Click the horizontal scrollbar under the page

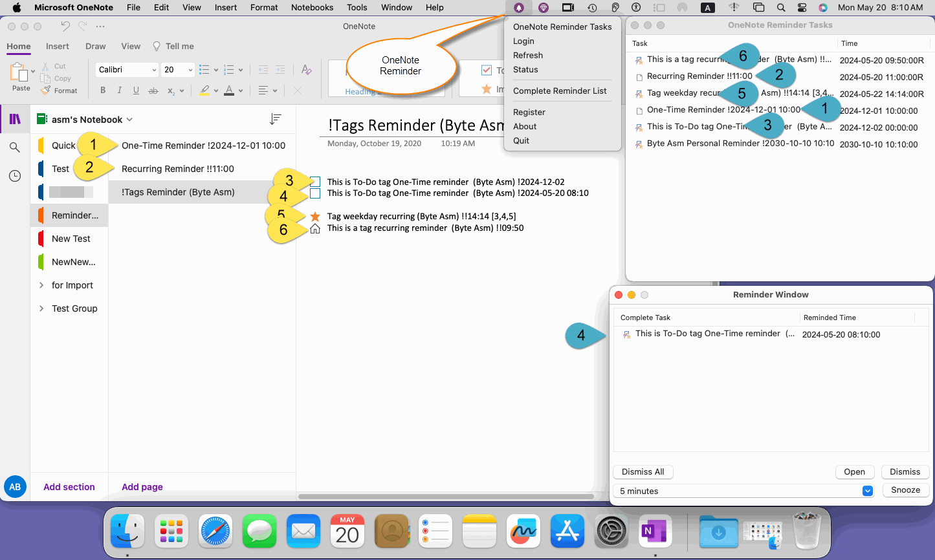click(446, 497)
